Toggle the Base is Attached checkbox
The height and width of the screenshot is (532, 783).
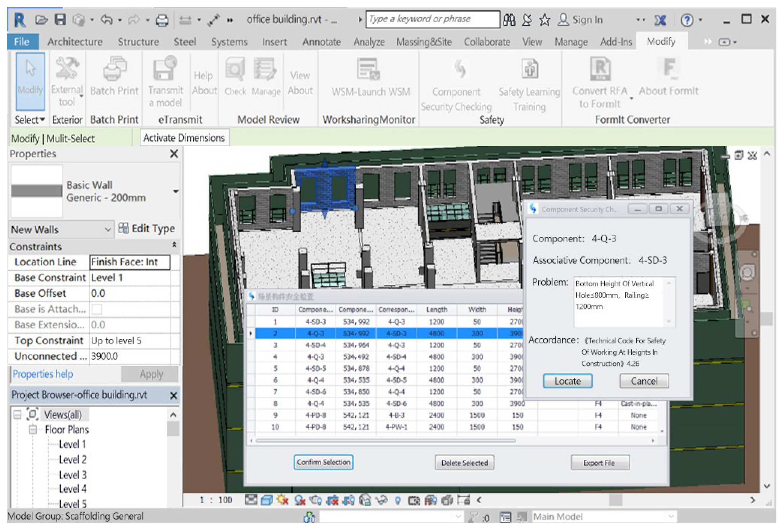tap(97, 309)
